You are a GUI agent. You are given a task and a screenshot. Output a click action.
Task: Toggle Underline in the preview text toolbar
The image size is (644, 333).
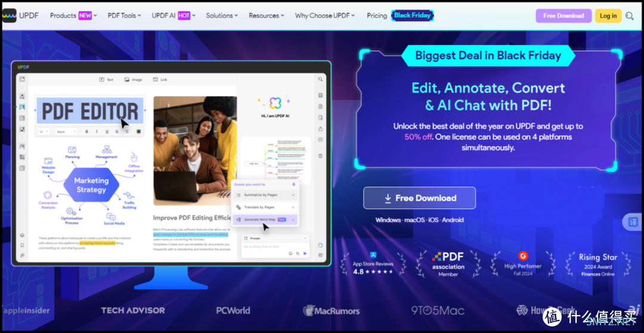click(x=107, y=132)
